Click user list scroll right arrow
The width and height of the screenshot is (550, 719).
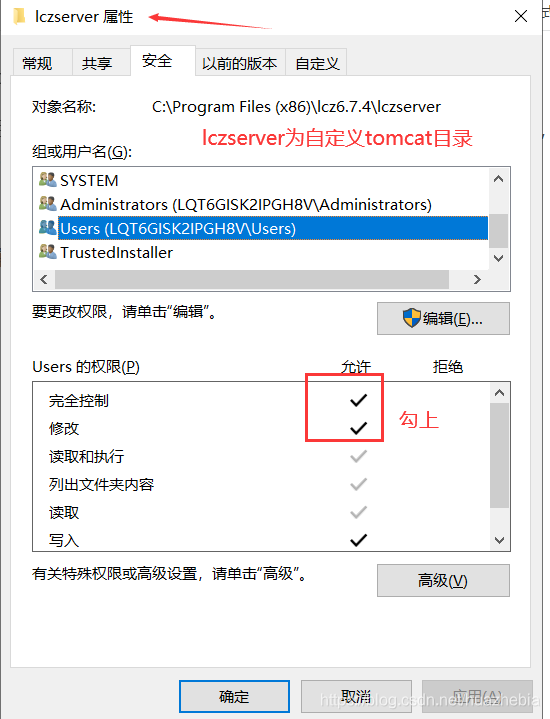[x=477, y=279]
